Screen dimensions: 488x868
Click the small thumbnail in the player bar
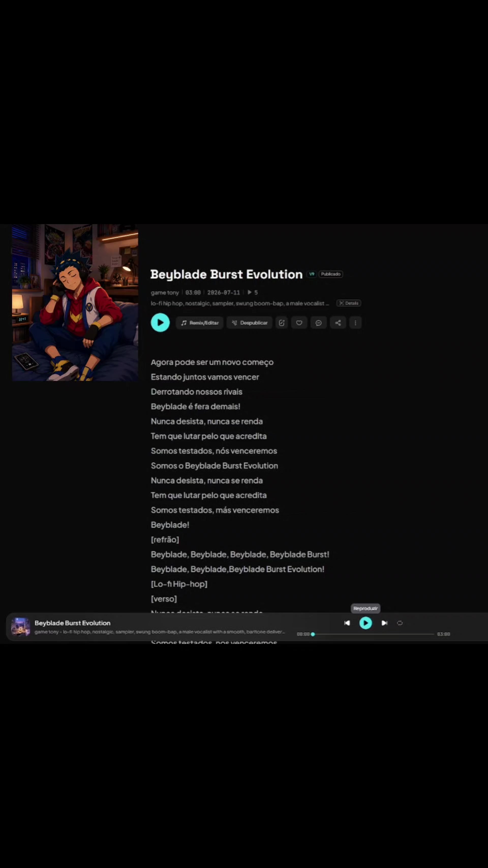click(21, 626)
